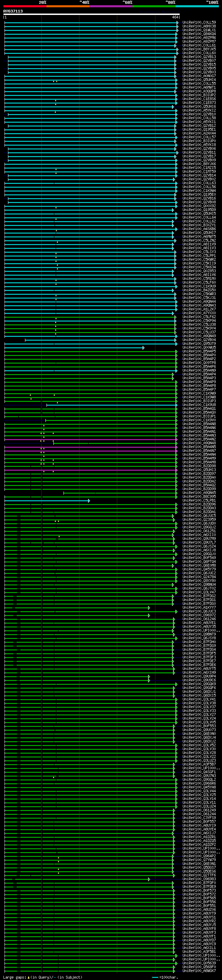The image size is (222, 980).
Task: Select label UniRef100_Q23959
Action: click(x=199, y=520)
